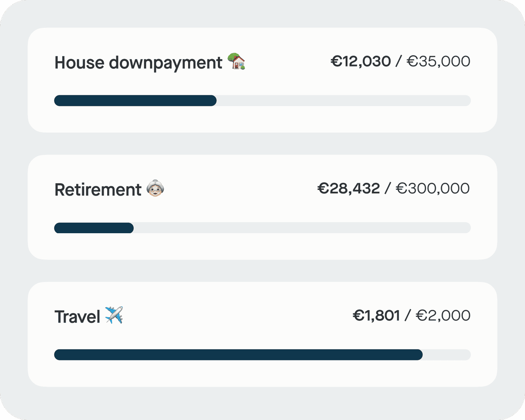
Task: Click the airplane emoji next to Travel
Action: click(x=114, y=315)
